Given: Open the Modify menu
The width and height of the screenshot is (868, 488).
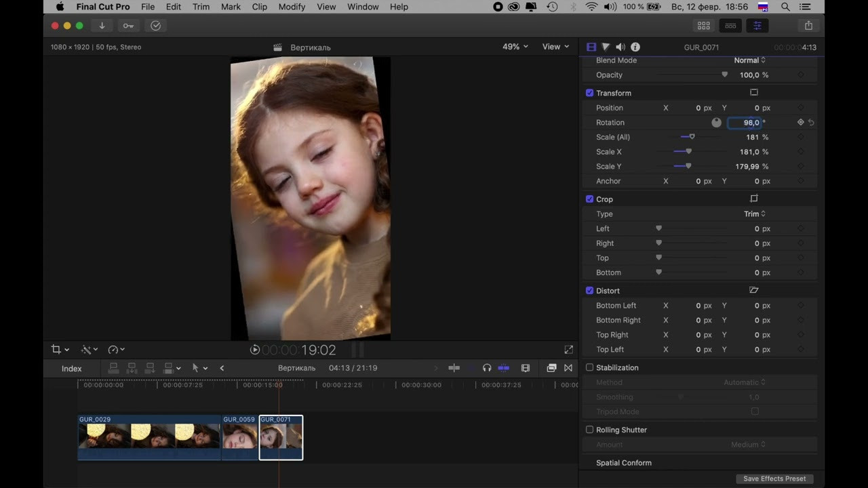Looking at the screenshot, I should coord(292,7).
